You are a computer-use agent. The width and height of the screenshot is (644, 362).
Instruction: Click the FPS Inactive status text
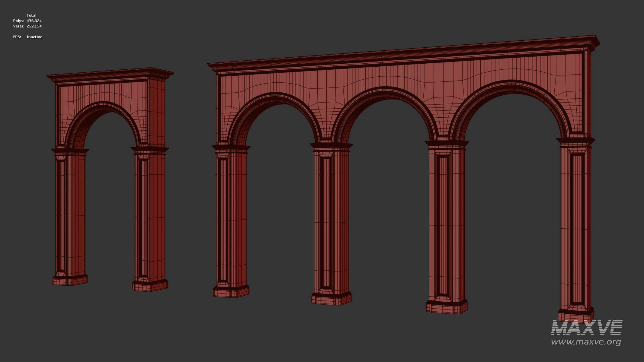34,37
